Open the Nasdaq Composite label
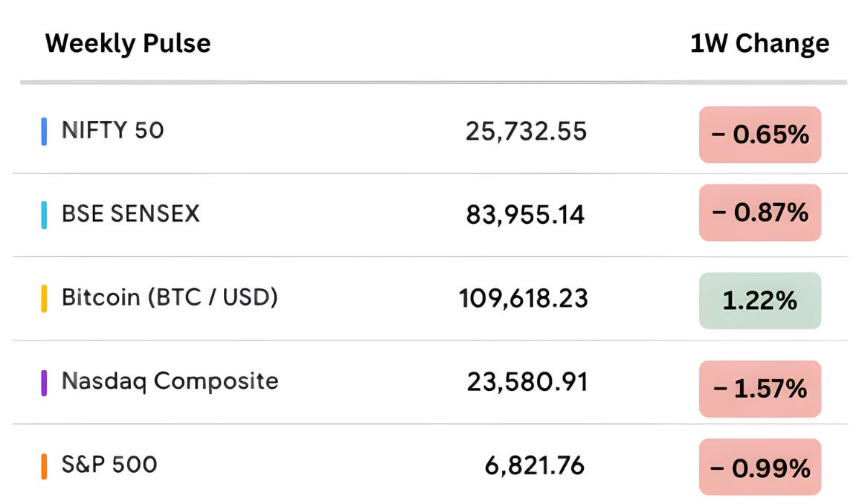This screenshot has width=862, height=504. point(170,381)
